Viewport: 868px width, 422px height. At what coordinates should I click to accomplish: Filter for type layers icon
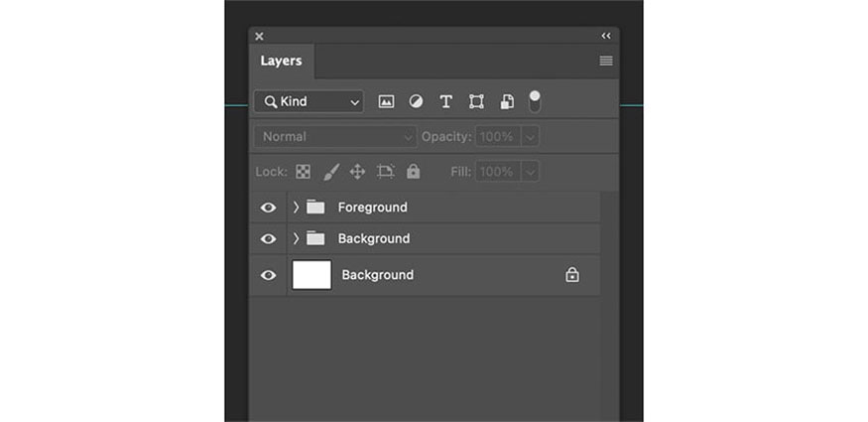tap(445, 102)
